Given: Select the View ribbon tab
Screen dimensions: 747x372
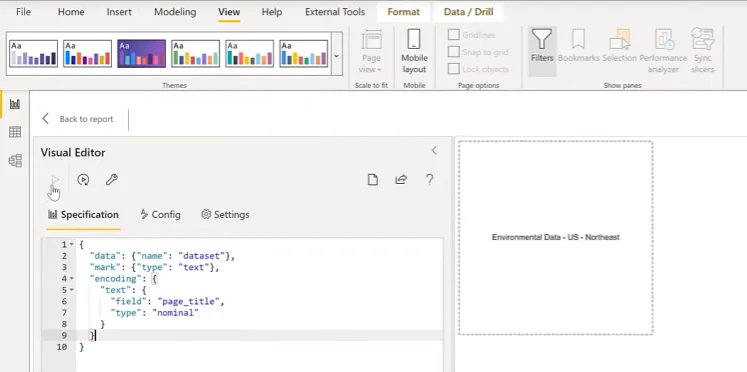Looking at the screenshot, I should coord(229,12).
